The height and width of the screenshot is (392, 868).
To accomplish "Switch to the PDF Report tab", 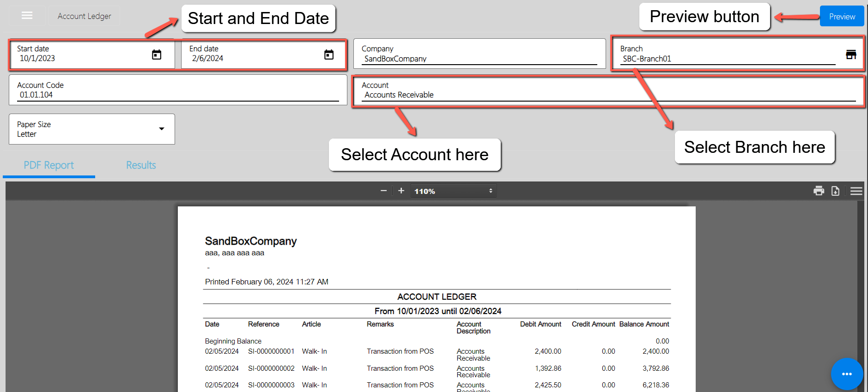I will coord(49,165).
